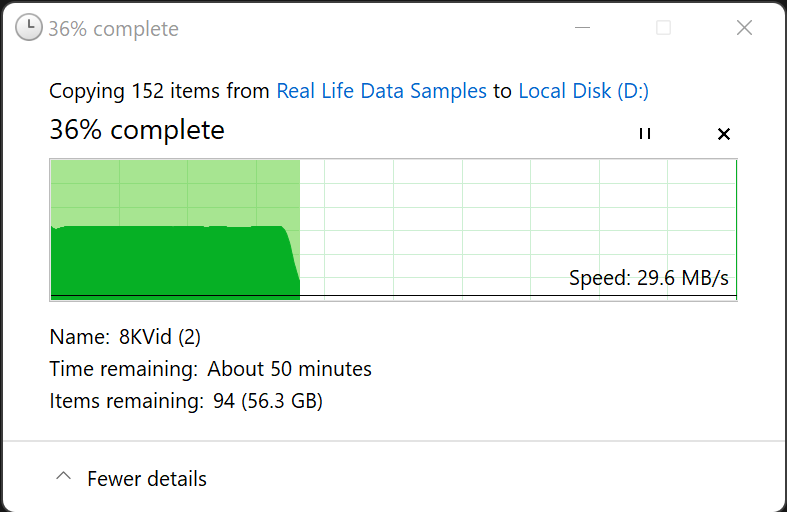Click the Speed: 29.6 MB/s readout
Viewport: 787px width, 512px height.
[x=648, y=278]
